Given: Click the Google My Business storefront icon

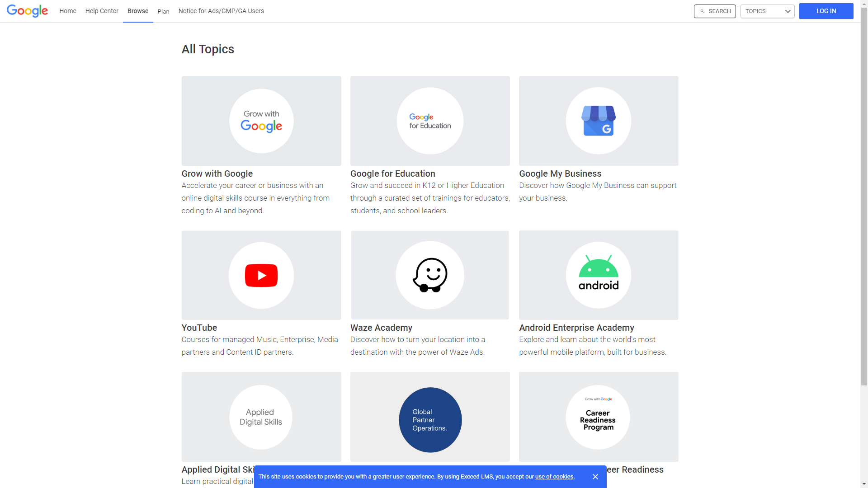Looking at the screenshot, I should point(598,121).
